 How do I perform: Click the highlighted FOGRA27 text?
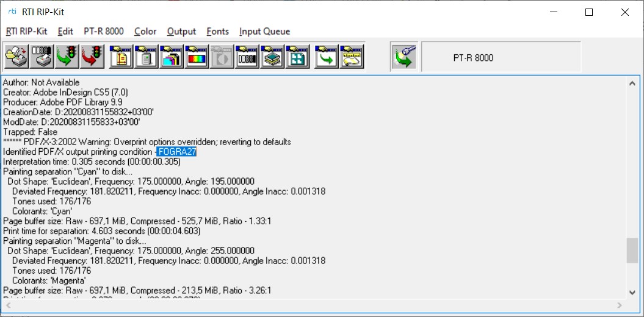(178, 152)
